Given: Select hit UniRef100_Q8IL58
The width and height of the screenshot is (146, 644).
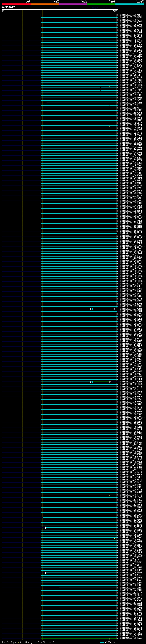Looking at the screenshot, I should pyautogui.click(x=131, y=608).
